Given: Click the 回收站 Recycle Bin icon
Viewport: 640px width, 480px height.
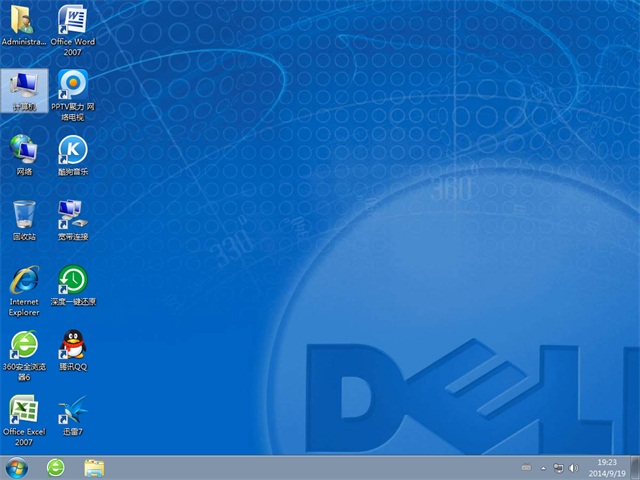Looking at the screenshot, I should tap(24, 215).
